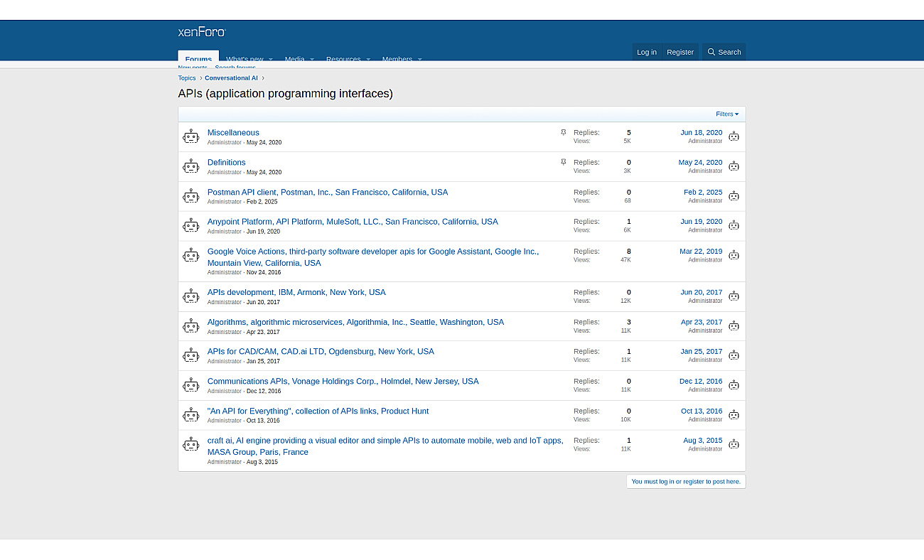This screenshot has width=924, height=560.
Task: Open author avatar beside APIs for CAD/CAM thread
Action: (x=190, y=355)
